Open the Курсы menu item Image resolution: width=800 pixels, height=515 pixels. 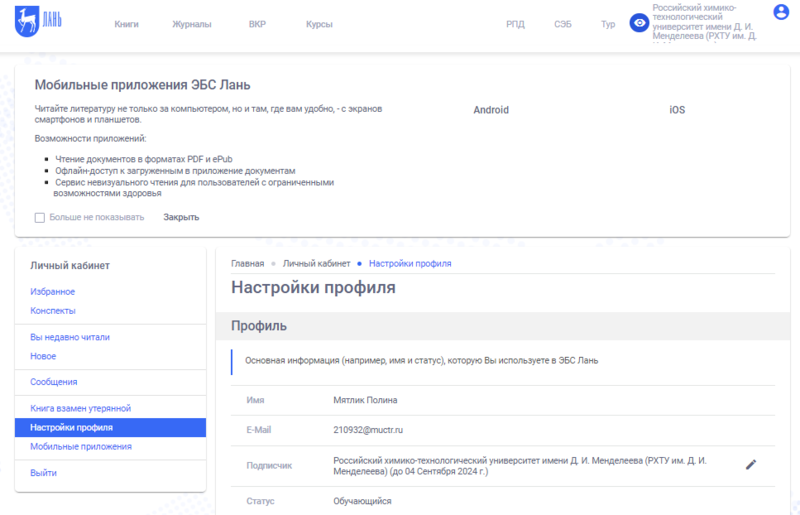click(319, 24)
